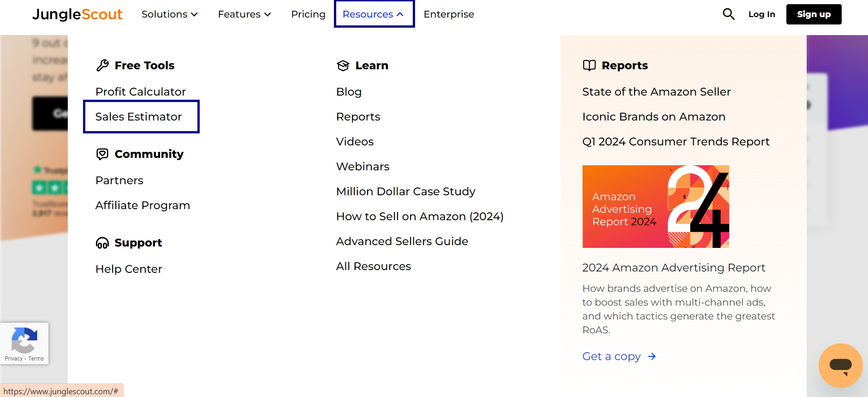
Task: Click the Learn heading
Action: pyautogui.click(x=372, y=66)
